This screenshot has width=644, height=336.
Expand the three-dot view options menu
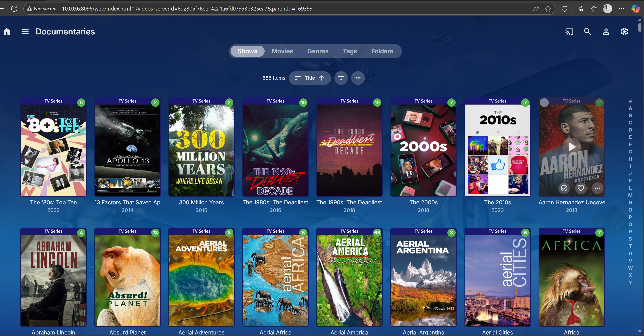coord(358,78)
